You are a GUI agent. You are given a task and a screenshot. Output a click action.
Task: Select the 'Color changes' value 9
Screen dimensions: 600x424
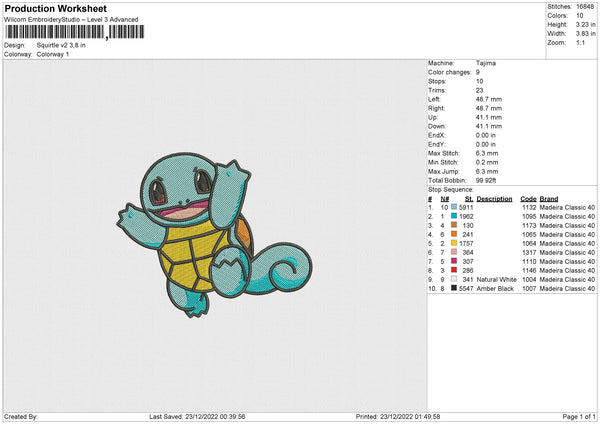[x=478, y=72]
